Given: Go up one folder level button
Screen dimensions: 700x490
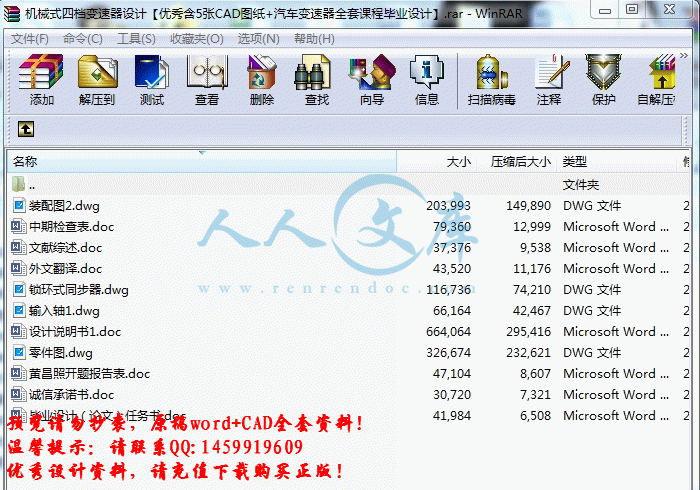Looking at the screenshot, I should point(26,129).
